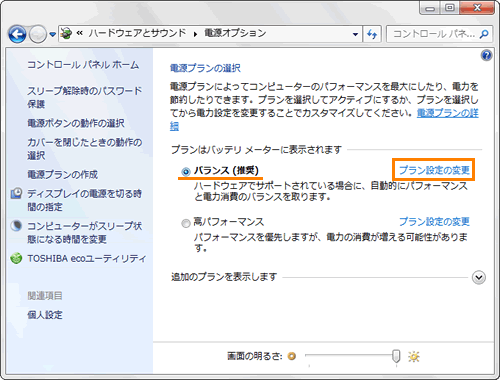
Task: Click the refresh button beside address bar
Action: [x=372, y=34]
